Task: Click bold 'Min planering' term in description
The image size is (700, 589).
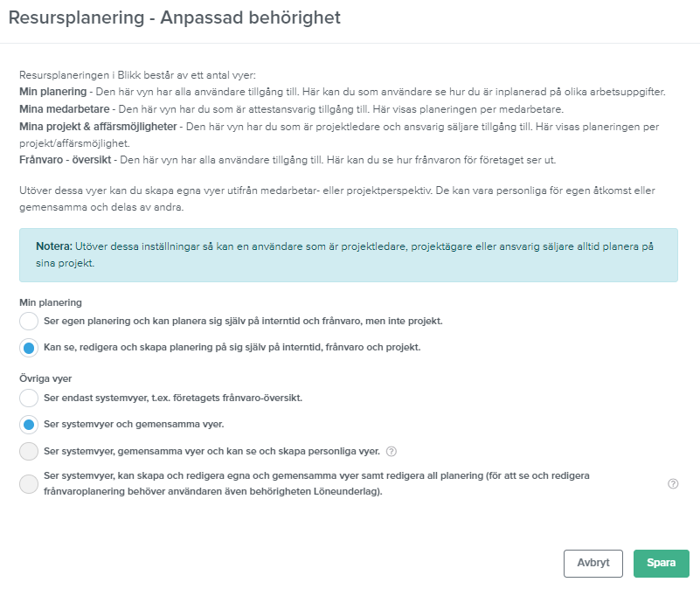Action: (x=53, y=92)
